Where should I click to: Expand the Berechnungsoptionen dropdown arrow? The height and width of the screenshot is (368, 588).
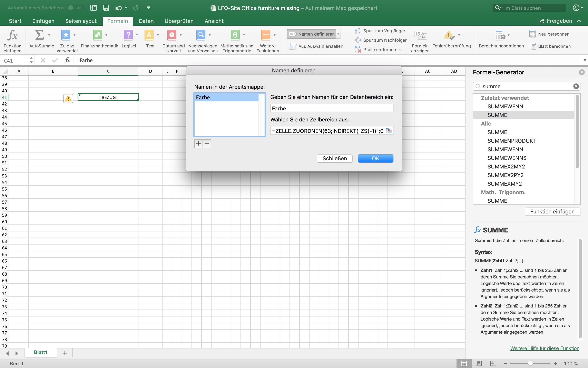[509, 35]
